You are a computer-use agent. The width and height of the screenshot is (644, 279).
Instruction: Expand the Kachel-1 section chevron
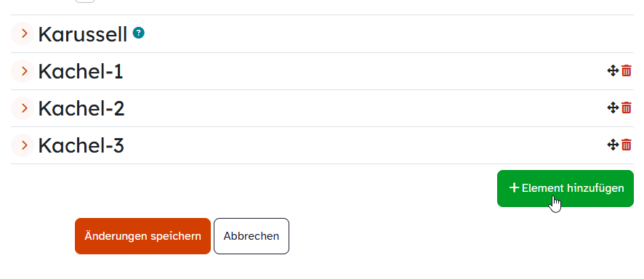(x=23, y=71)
